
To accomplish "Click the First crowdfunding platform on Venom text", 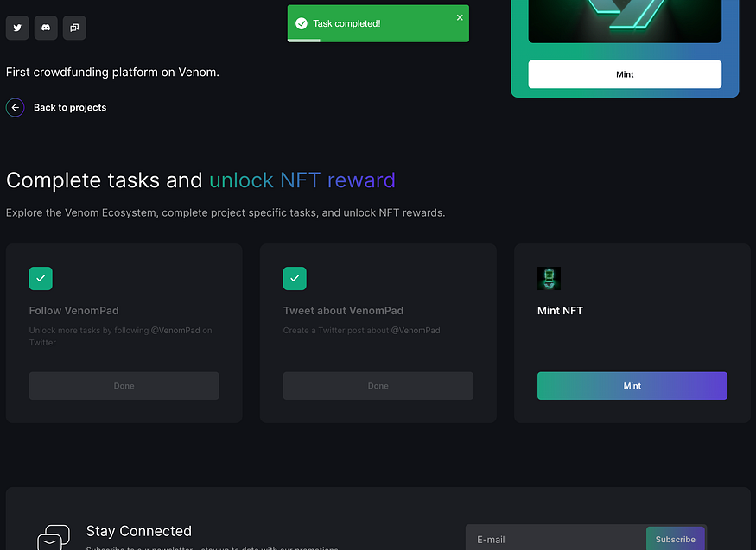I will click(112, 73).
